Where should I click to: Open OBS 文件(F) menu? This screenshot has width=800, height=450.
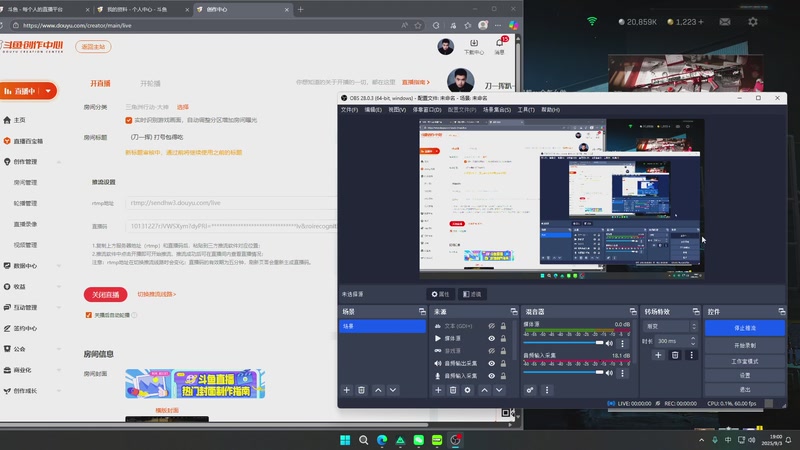[x=349, y=110]
